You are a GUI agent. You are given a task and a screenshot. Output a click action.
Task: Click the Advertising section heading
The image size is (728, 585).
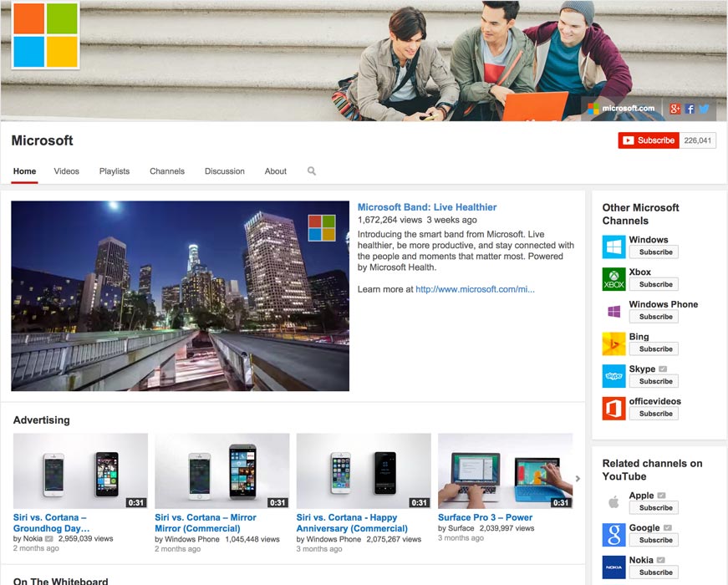click(x=41, y=420)
